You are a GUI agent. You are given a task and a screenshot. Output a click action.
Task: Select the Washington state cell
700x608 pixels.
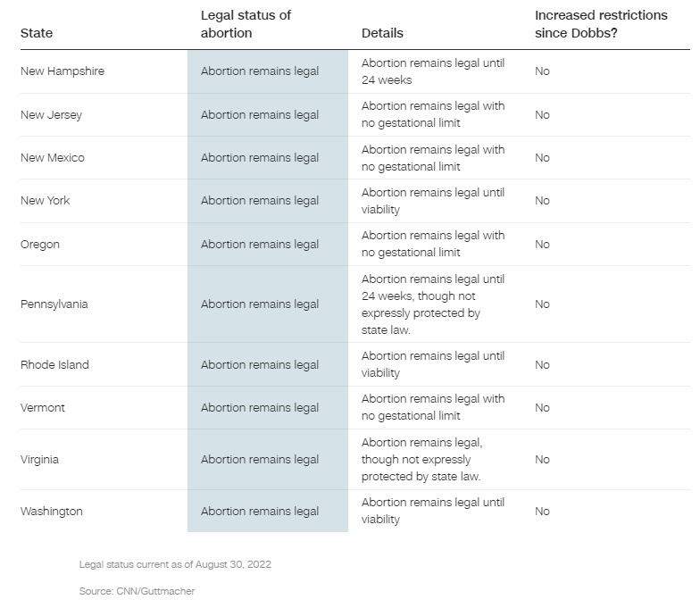click(52, 512)
